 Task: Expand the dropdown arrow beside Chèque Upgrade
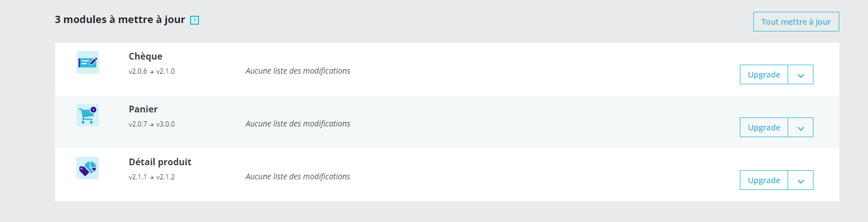click(801, 75)
